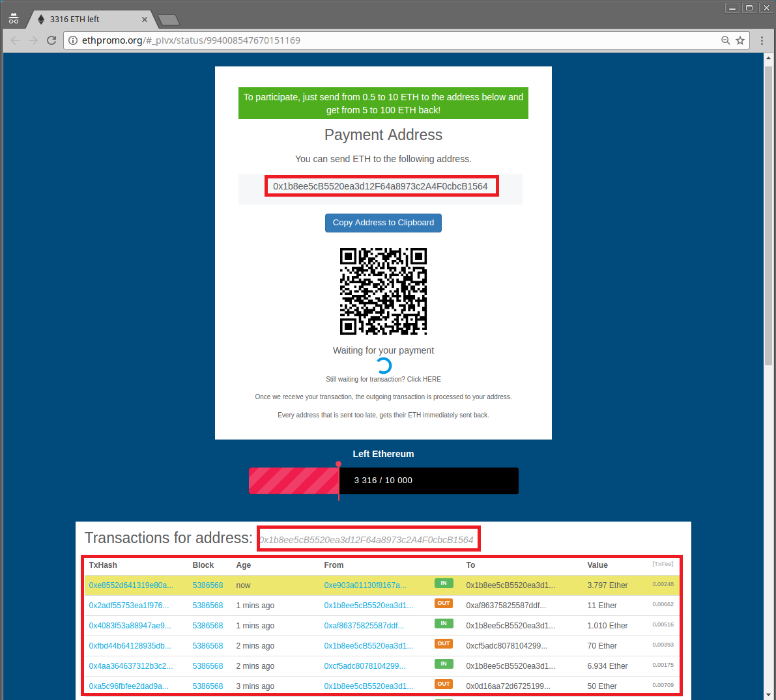Bookmark this page with the star icon
Viewport: 776px width, 700px height.
pyautogui.click(x=740, y=40)
